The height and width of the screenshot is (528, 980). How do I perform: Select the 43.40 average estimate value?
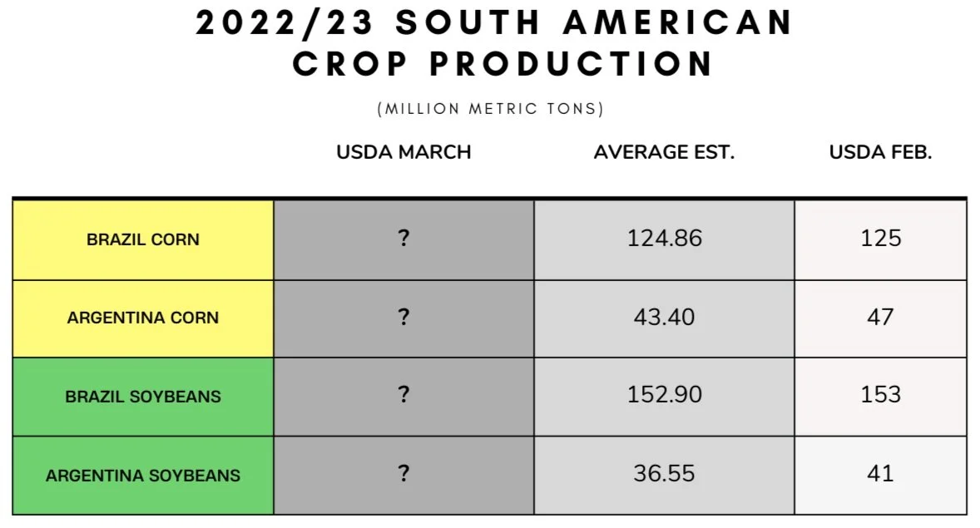[x=664, y=317]
